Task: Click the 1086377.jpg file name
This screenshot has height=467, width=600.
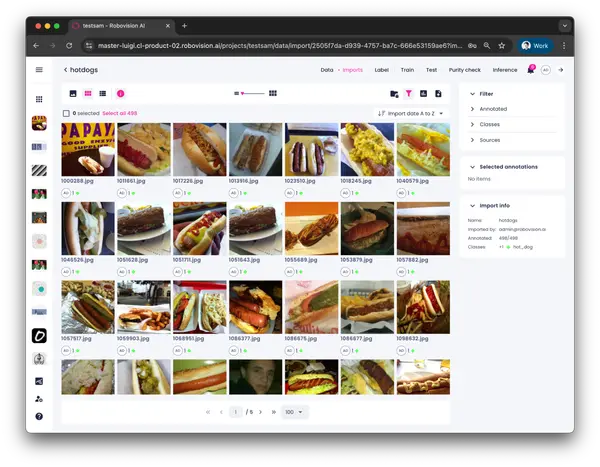Action: (x=244, y=339)
